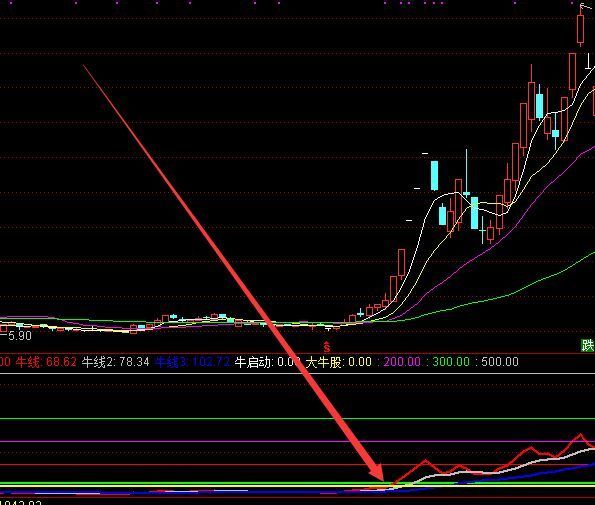Select the topmost red candle at upper right
The image size is (595, 505).
(580, 29)
